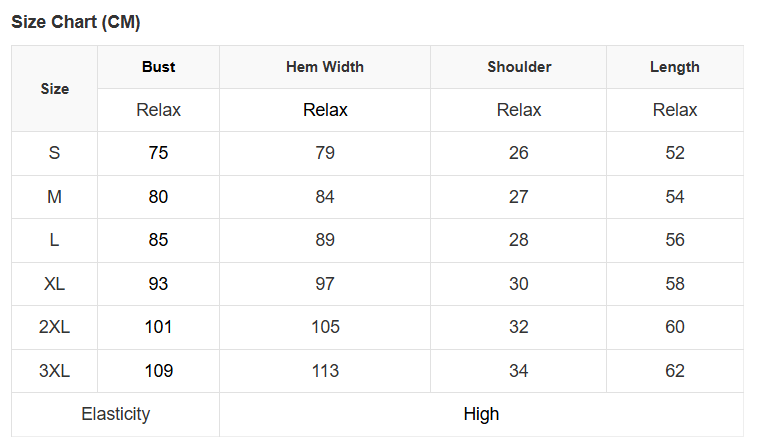The image size is (760, 440).
Task: Select the High elasticity value
Action: pos(481,414)
